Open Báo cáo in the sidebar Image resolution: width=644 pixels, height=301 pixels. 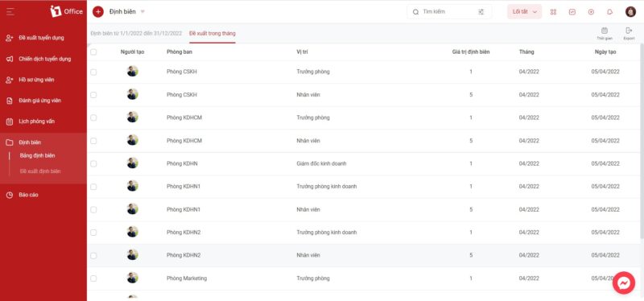click(x=28, y=195)
